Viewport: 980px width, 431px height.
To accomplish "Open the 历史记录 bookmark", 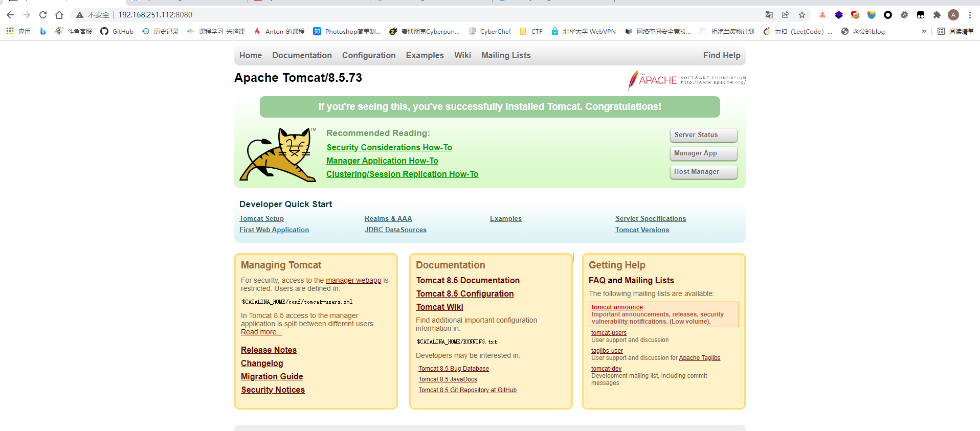I will click(160, 31).
